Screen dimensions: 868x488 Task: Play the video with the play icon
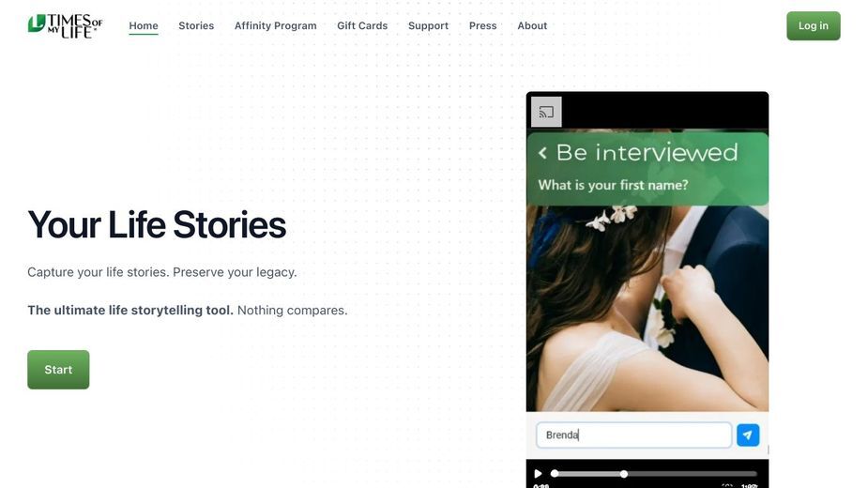(538, 474)
